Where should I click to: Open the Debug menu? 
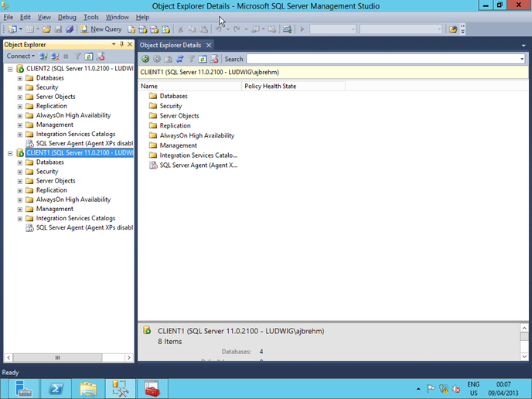click(67, 17)
